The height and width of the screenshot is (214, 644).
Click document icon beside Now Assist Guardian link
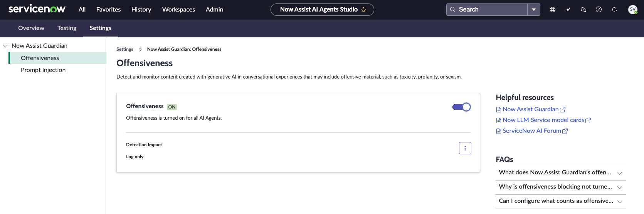point(499,110)
